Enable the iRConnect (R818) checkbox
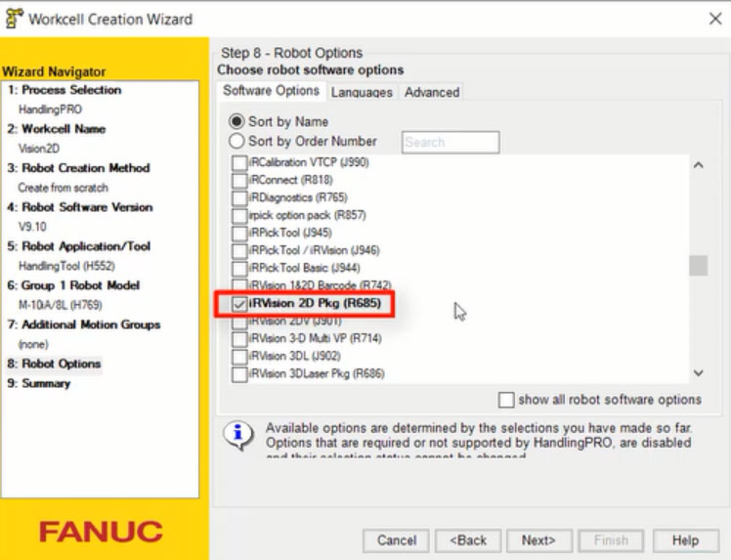Screen dimensions: 731x560 (x=239, y=181)
